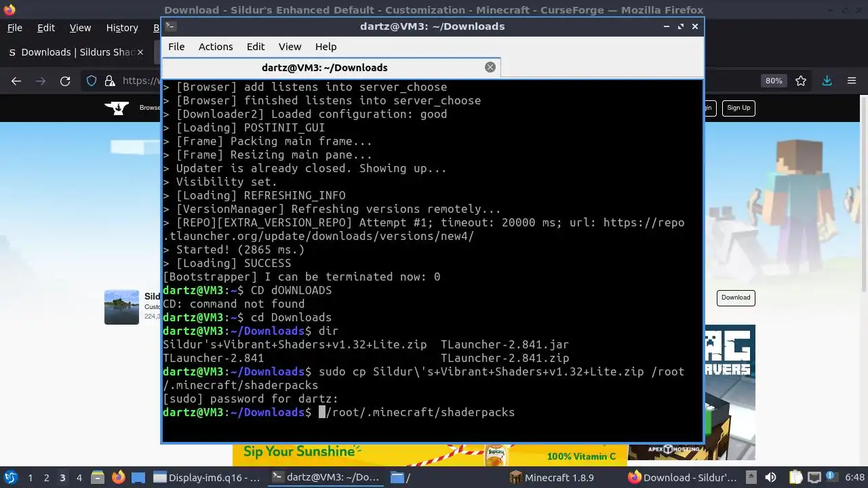Switch to dartz@VM3 terminal taskbar entry
This screenshot has height=488, width=868.
click(327, 477)
